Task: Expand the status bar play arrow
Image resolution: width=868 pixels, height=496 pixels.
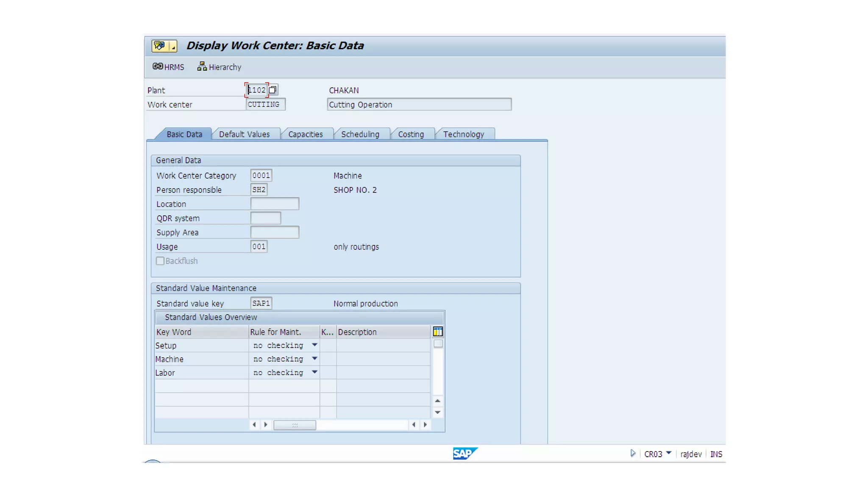Action: coord(633,454)
